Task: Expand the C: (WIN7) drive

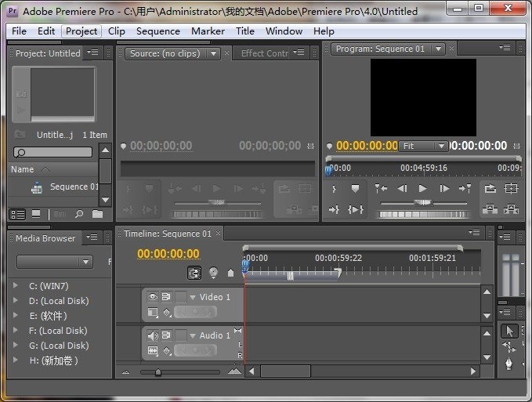Action: (x=16, y=286)
